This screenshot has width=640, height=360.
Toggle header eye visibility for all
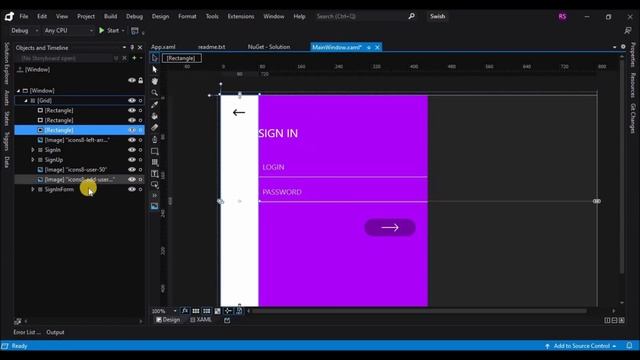pyautogui.click(x=131, y=80)
